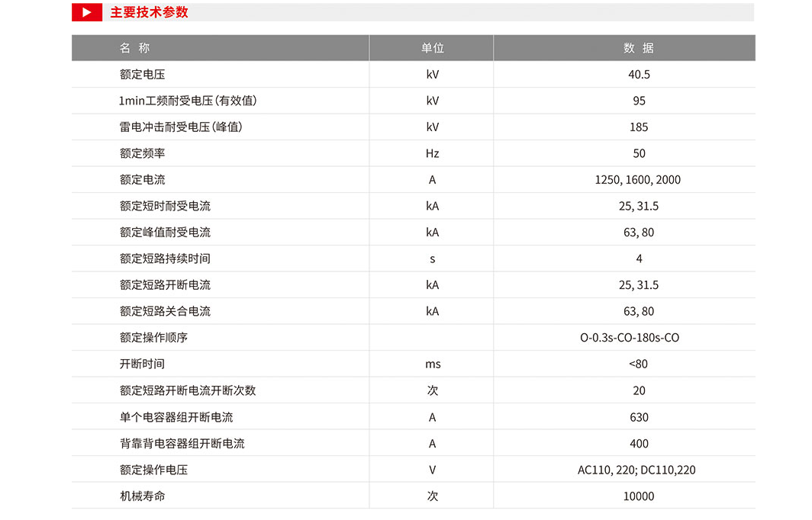
Task: Click the ms unit cell
Action: click(x=433, y=364)
